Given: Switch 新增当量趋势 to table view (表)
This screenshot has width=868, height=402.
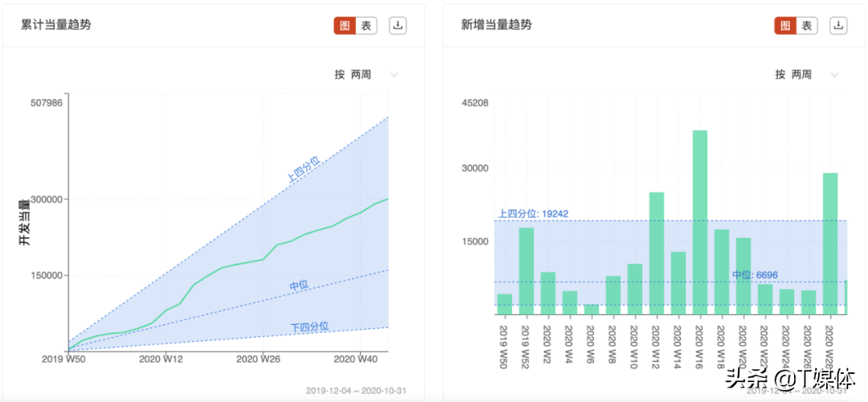Looking at the screenshot, I should pos(807,26).
